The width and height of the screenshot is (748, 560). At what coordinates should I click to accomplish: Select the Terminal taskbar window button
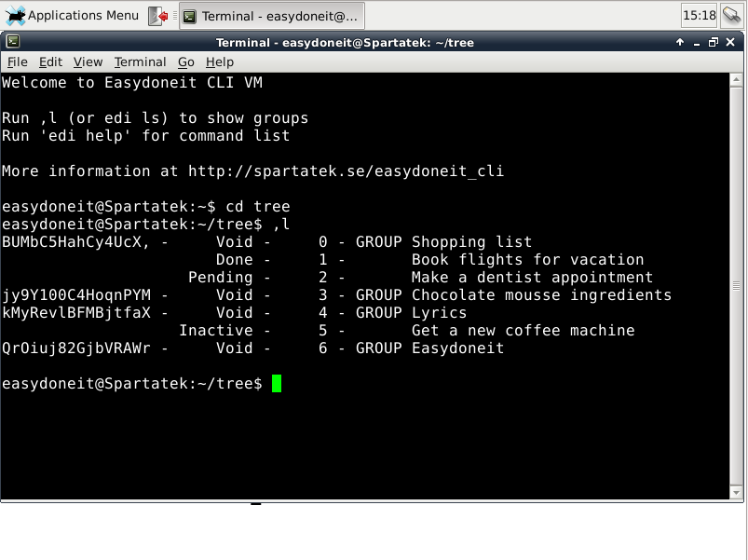click(272, 16)
